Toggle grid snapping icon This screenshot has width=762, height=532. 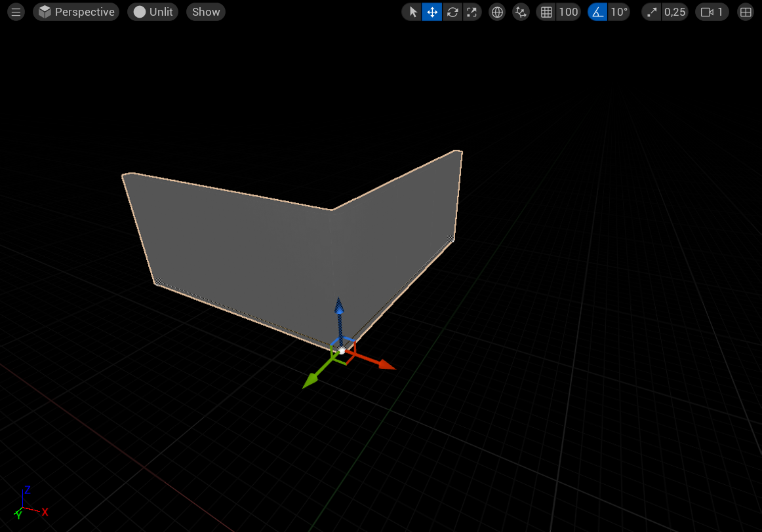546,12
